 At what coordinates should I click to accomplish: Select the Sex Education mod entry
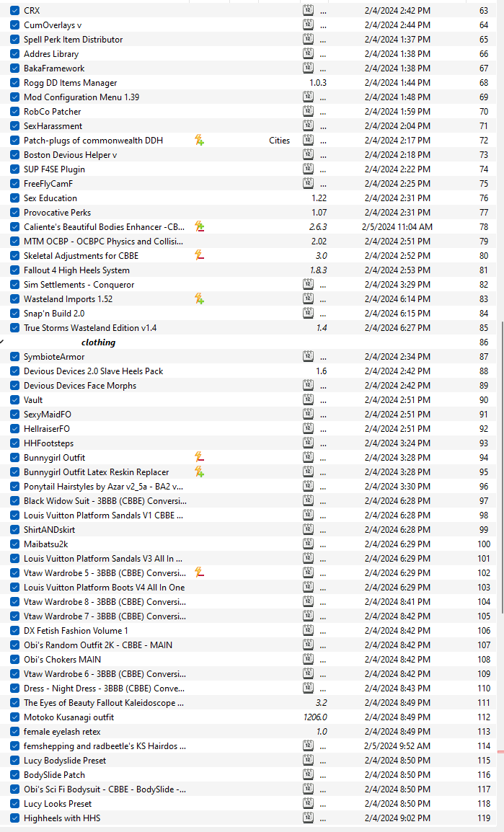[x=50, y=198]
